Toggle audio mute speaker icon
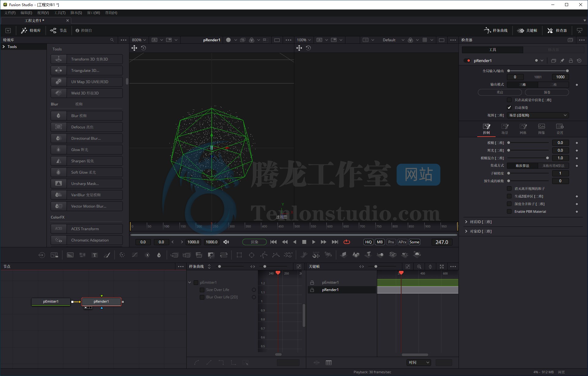The width and height of the screenshot is (588, 376). point(226,242)
